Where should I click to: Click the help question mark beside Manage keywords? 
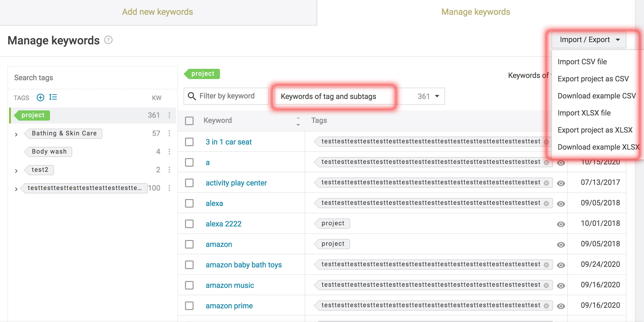tap(108, 40)
